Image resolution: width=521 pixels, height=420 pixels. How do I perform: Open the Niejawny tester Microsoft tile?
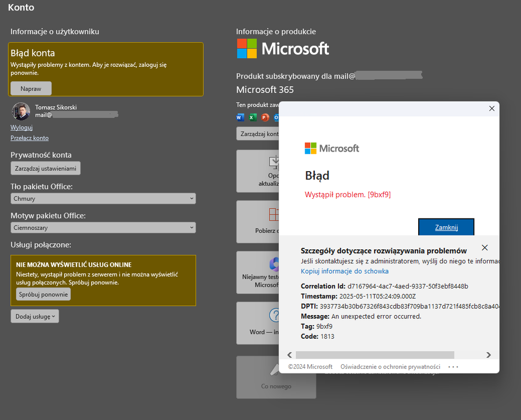click(x=258, y=272)
